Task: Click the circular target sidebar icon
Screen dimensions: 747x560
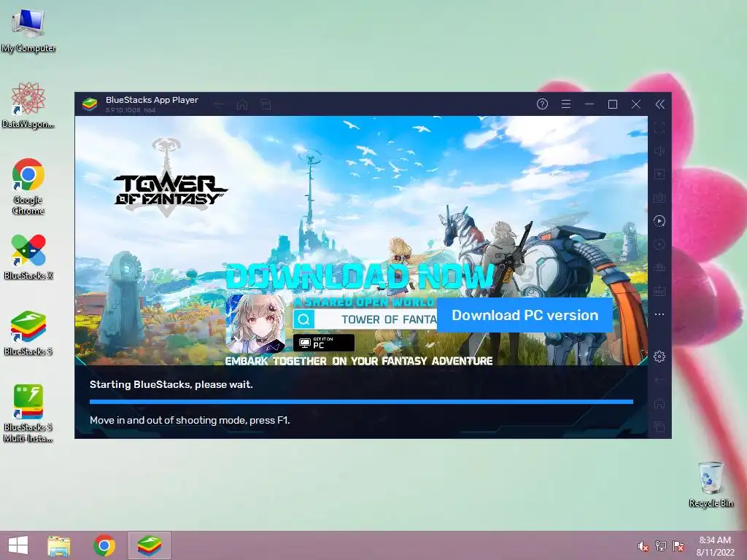Action: point(659,244)
